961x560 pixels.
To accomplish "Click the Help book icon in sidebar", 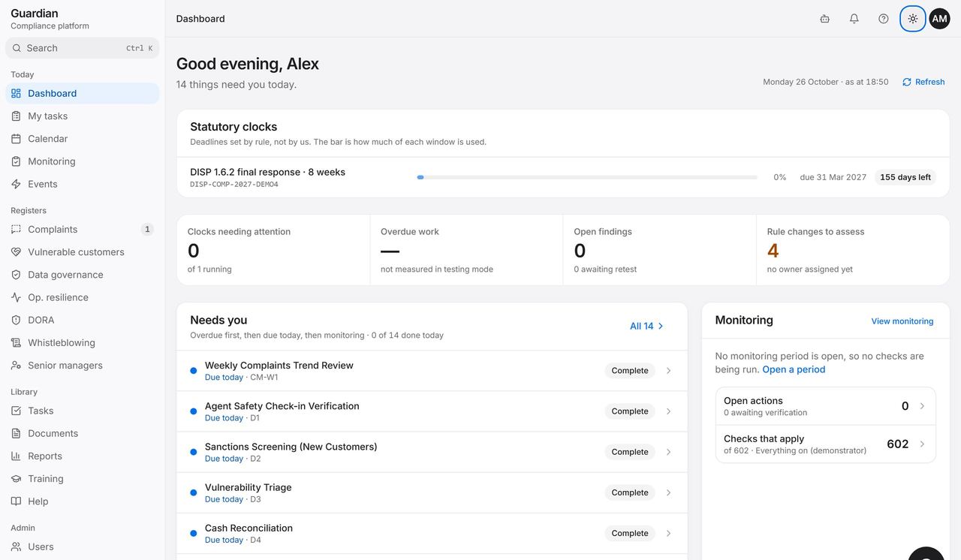I will pyautogui.click(x=16, y=501).
